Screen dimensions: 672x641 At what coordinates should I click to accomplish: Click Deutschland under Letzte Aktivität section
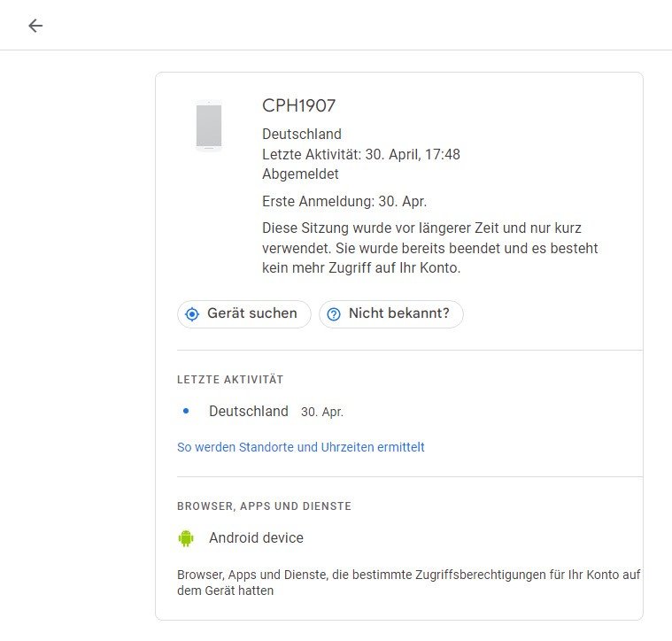click(249, 411)
